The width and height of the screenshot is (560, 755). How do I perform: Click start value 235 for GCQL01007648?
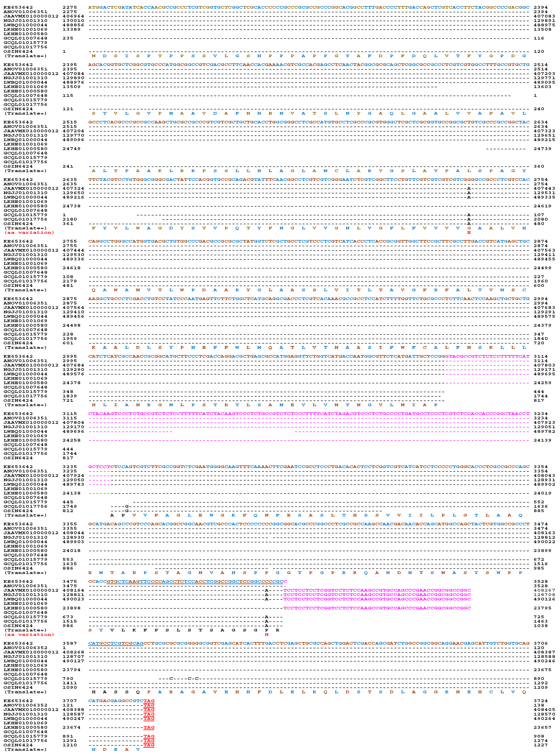[68, 38]
